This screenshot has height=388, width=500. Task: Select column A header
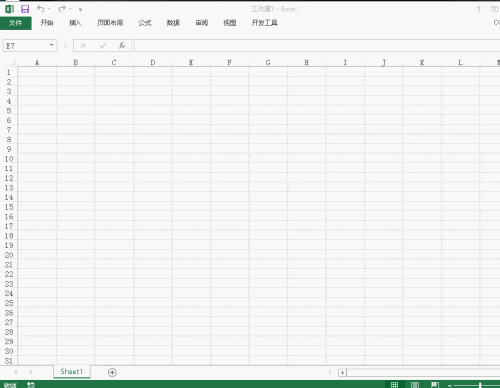(37, 63)
